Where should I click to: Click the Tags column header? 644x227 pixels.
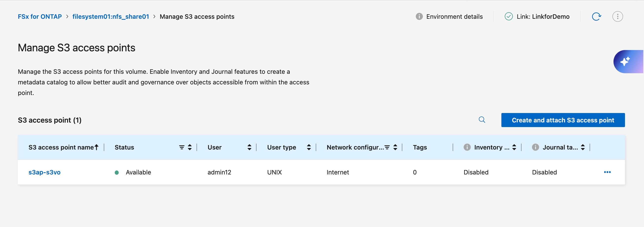pos(420,147)
